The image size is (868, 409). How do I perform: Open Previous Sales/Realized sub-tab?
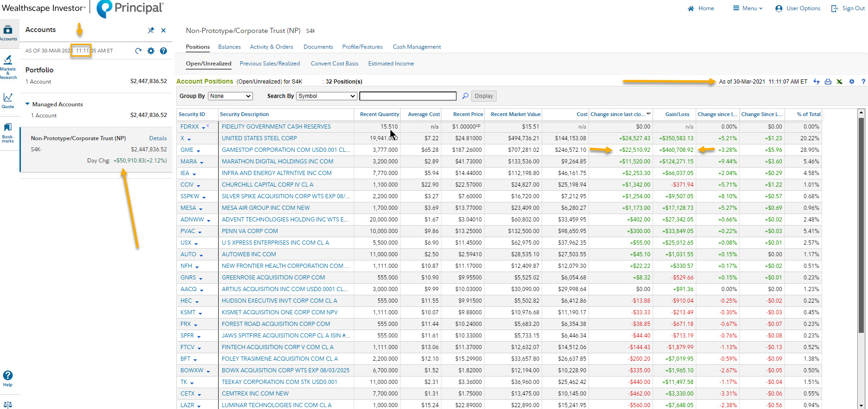coord(270,64)
